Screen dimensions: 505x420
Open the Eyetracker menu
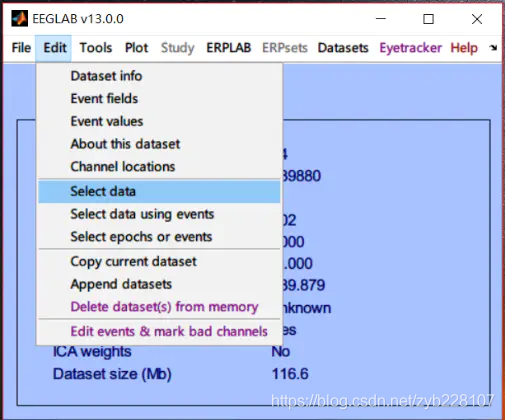[410, 48]
